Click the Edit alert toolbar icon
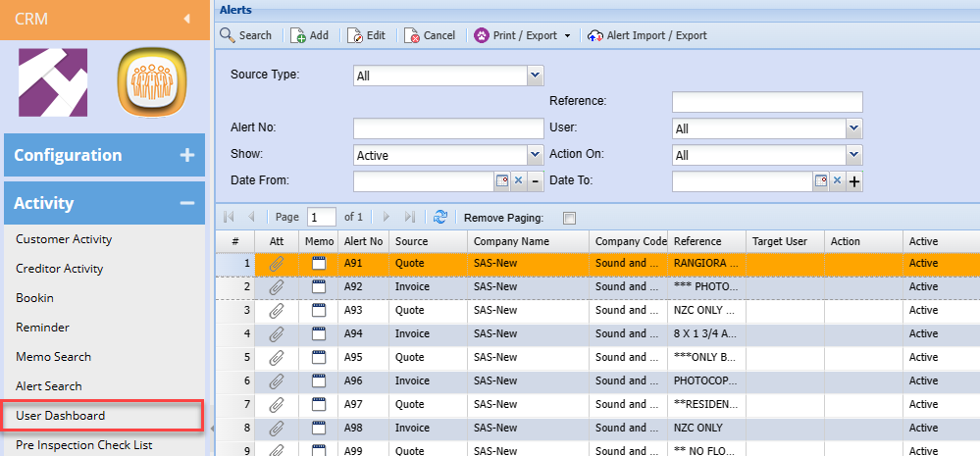Image resolution: width=980 pixels, height=456 pixels. point(355,35)
